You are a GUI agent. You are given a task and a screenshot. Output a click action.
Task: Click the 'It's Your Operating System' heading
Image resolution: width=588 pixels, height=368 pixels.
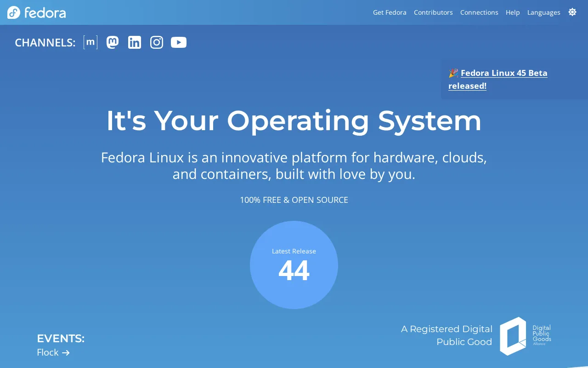[294, 121]
